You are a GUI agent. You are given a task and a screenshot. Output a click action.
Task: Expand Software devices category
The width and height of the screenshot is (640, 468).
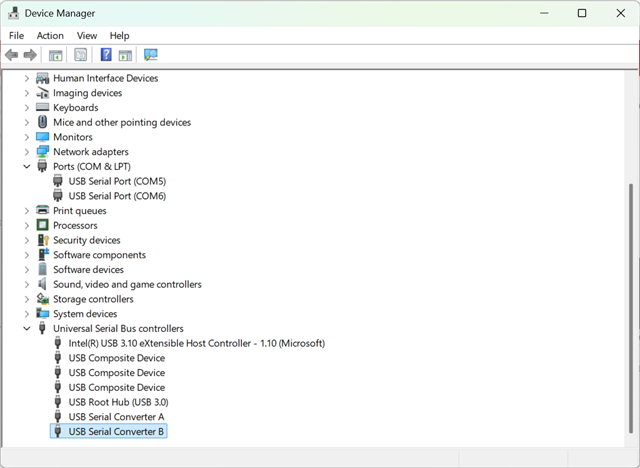pos(27,270)
